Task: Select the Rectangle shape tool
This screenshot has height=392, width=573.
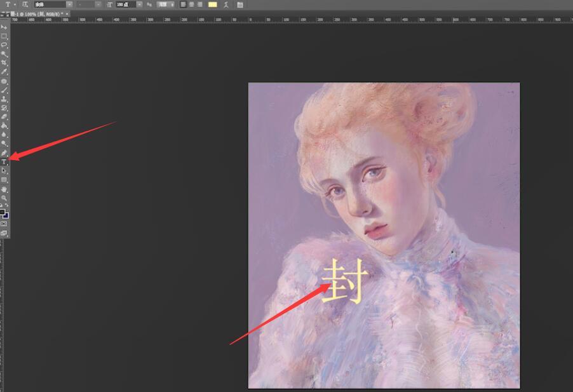Action: [4, 180]
